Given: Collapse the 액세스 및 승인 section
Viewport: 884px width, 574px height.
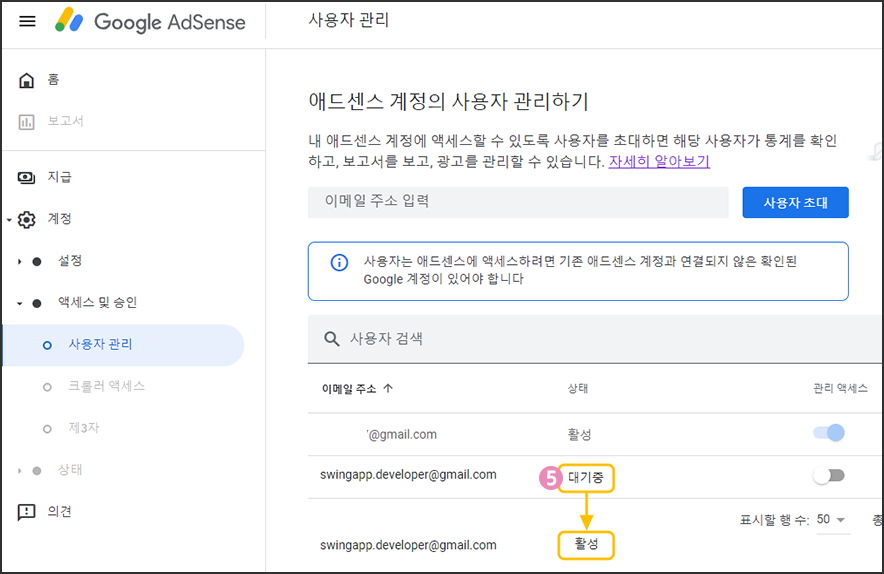Looking at the screenshot, I should [19, 303].
